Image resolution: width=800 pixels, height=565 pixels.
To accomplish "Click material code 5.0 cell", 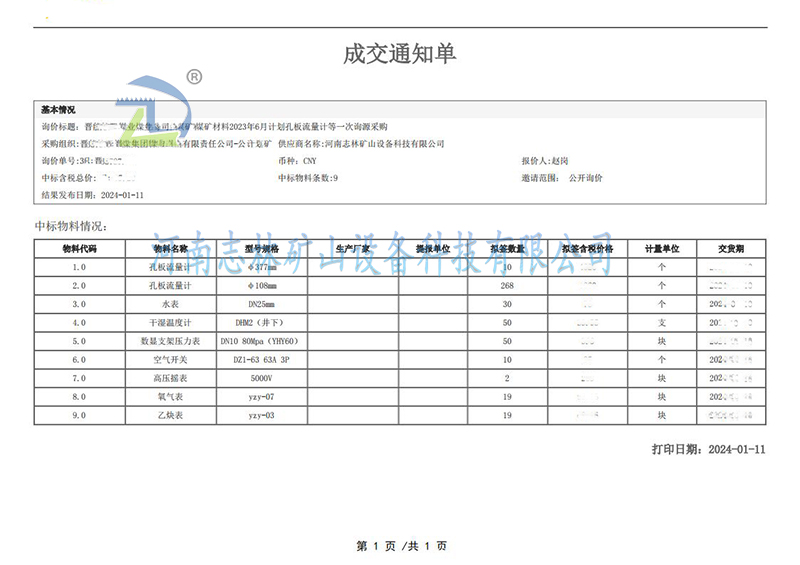I will pos(79,341).
